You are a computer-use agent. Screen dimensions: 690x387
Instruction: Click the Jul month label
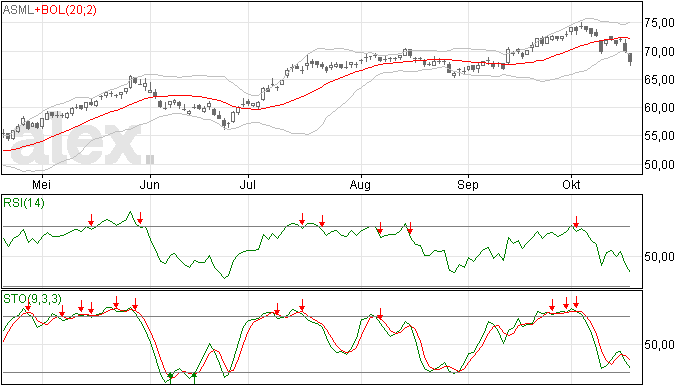coord(248,185)
